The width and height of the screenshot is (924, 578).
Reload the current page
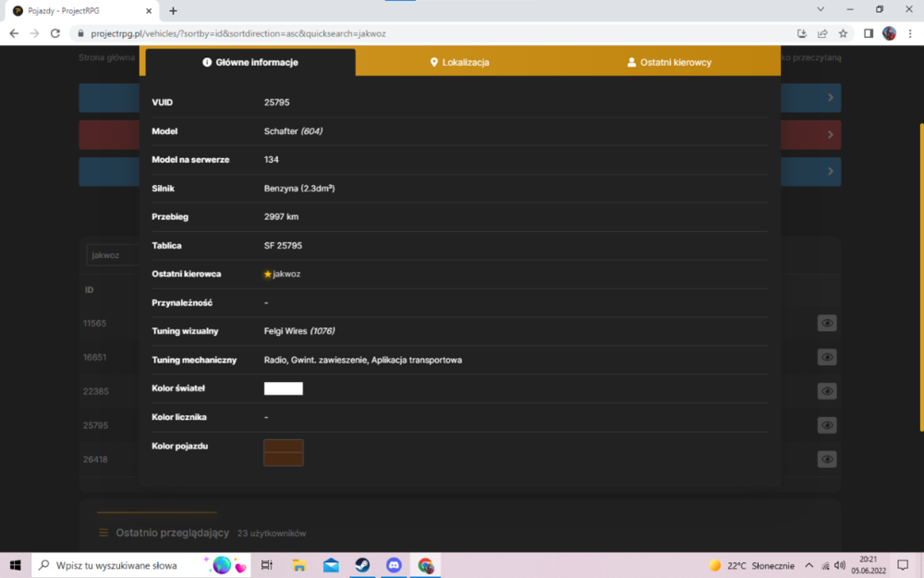(55, 33)
